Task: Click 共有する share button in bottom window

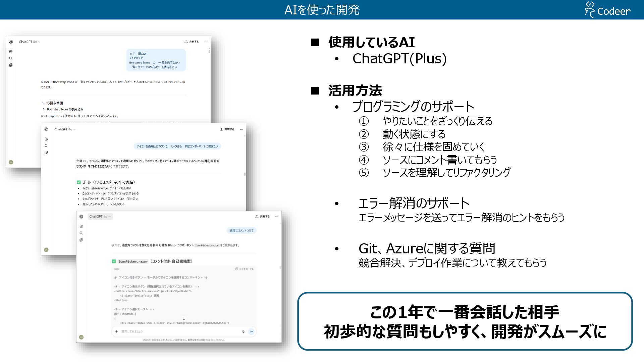Action: (262, 217)
